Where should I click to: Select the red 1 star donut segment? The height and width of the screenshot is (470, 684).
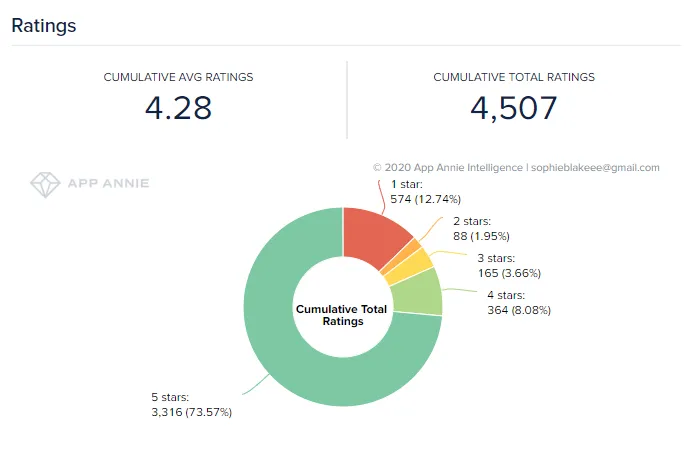point(372,236)
